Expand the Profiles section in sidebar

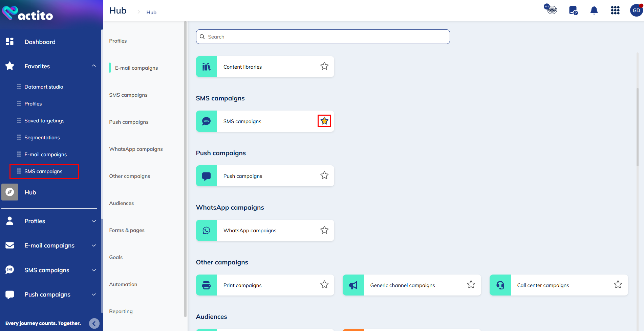click(x=94, y=221)
